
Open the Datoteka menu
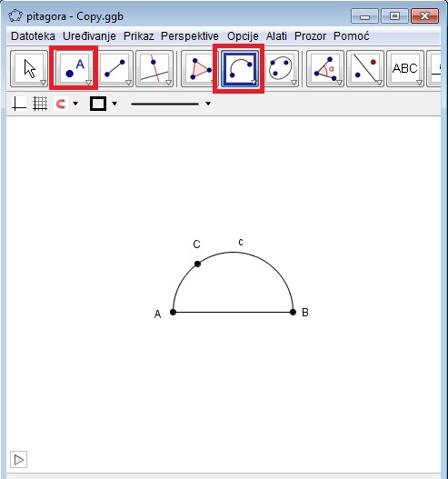click(33, 36)
